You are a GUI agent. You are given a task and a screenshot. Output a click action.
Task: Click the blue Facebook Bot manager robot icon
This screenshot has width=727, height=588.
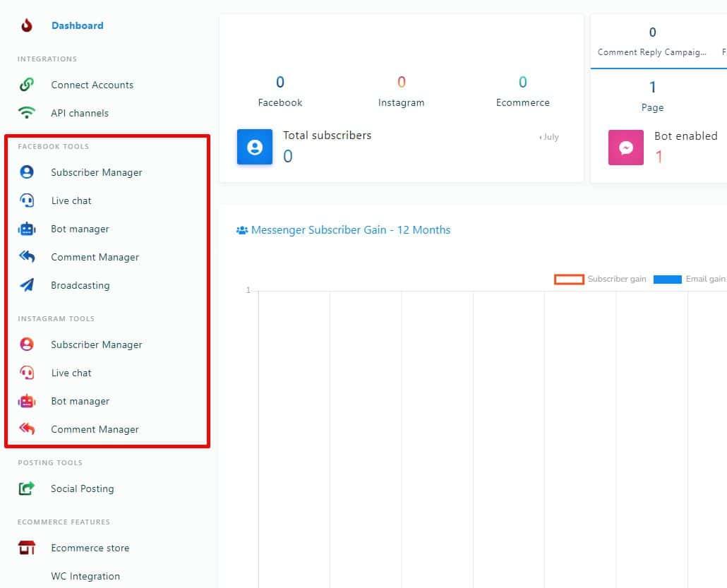[27, 229]
